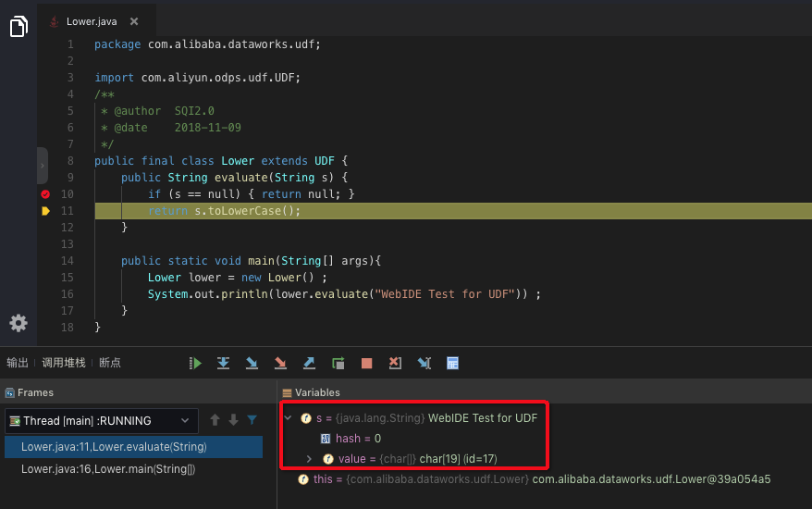Expand the collapsed left side panel handle
This screenshot has height=509, width=812.
(x=43, y=166)
